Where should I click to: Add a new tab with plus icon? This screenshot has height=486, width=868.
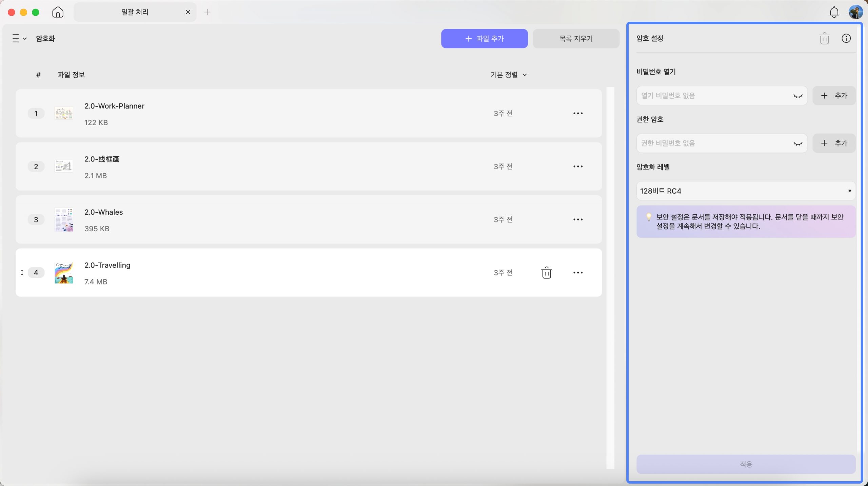[207, 12]
